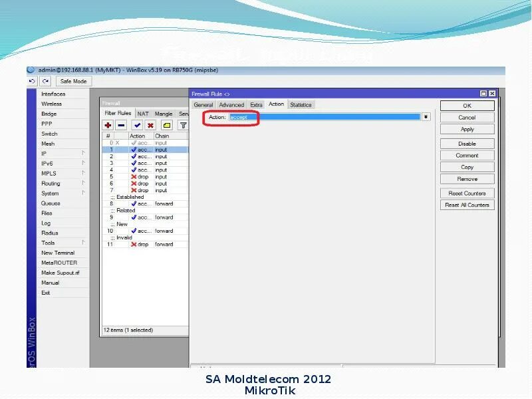The width and height of the screenshot is (532, 399).
Task: Open the Action tab of Firewall Rule
Action: coord(276,104)
